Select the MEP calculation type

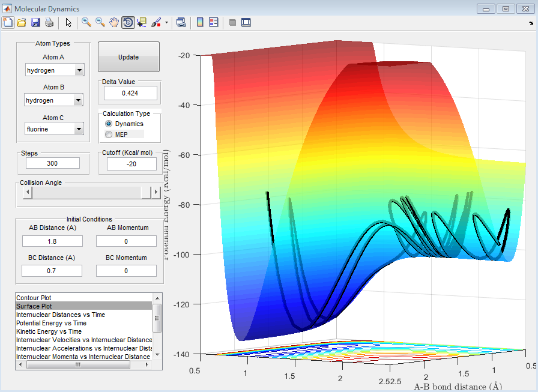coord(109,134)
